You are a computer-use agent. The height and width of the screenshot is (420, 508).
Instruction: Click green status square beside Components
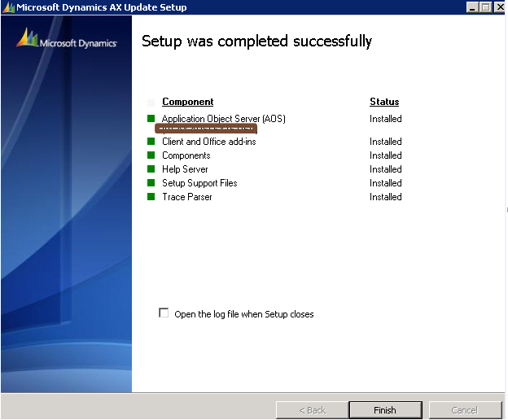click(151, 155)
